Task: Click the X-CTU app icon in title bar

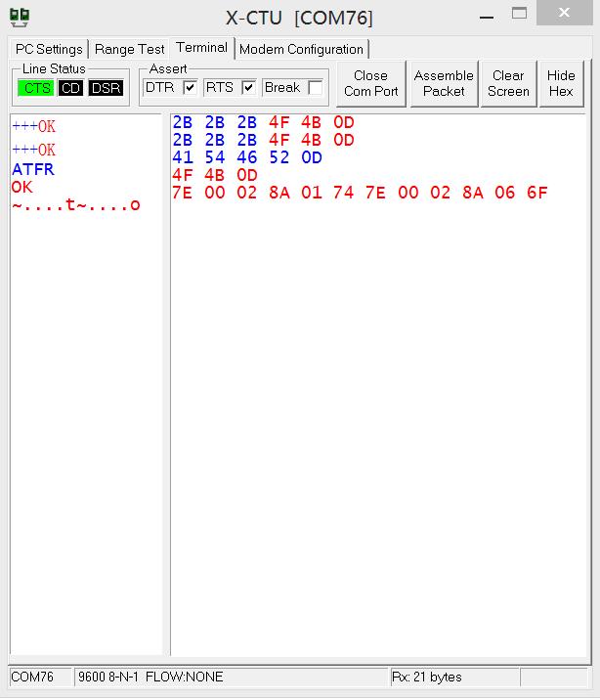Action: coord(20,18)
